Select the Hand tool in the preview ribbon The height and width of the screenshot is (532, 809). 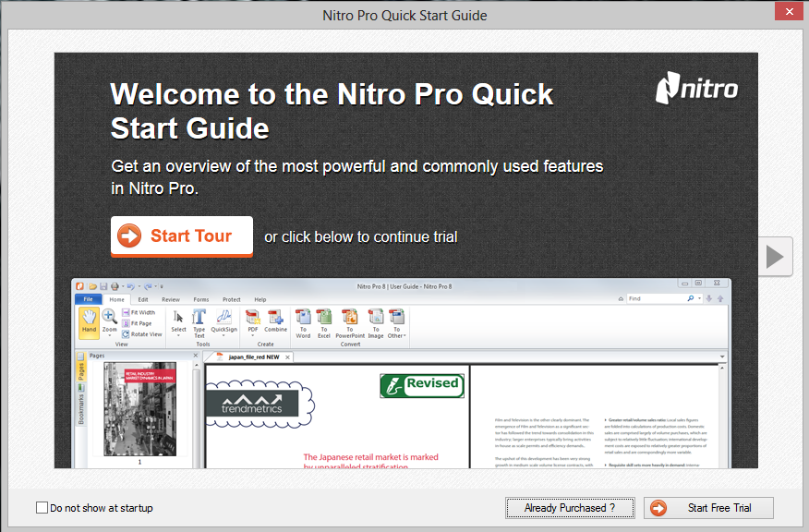tap(89, 323)
